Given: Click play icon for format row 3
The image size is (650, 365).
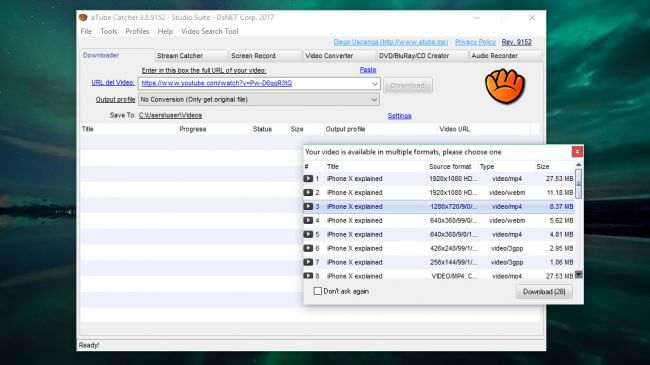Looking at the screenshot, I should [x=308, y=207].
